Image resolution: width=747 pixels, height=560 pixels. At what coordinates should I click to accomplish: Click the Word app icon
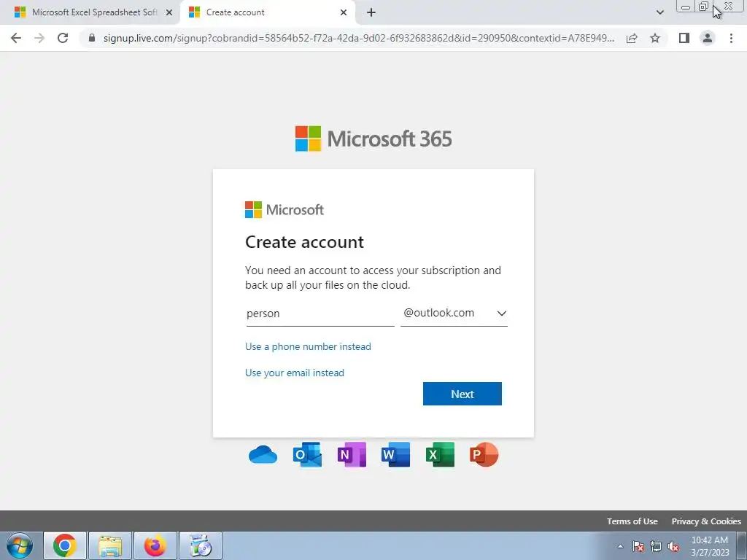click(x=395, y=455)
